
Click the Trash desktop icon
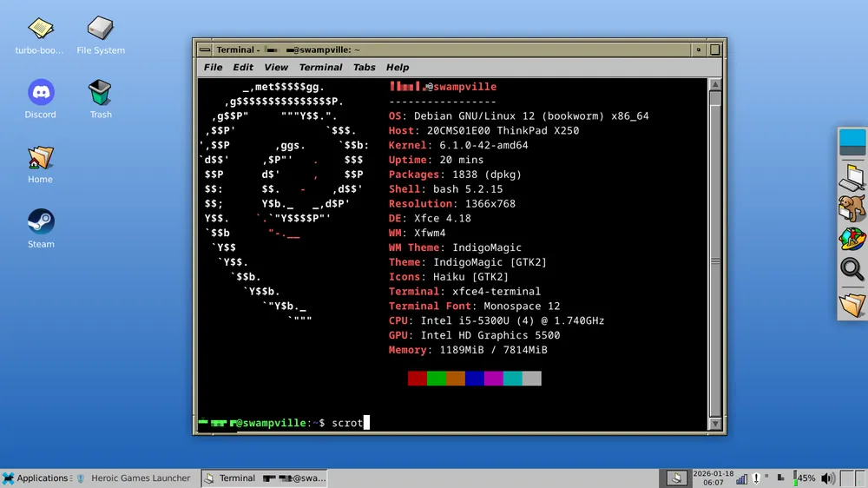coord(101,93)
